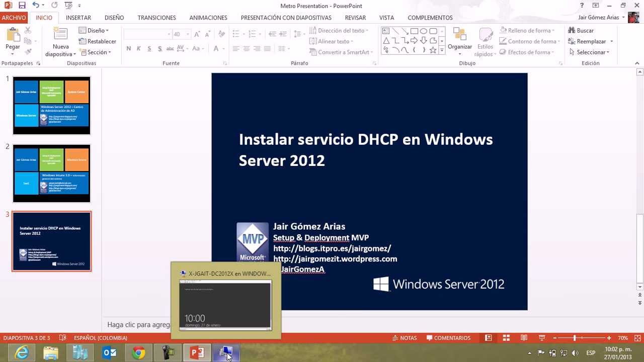
Task: Toggle text shadow formatting
Action: (x=160, y=49)
